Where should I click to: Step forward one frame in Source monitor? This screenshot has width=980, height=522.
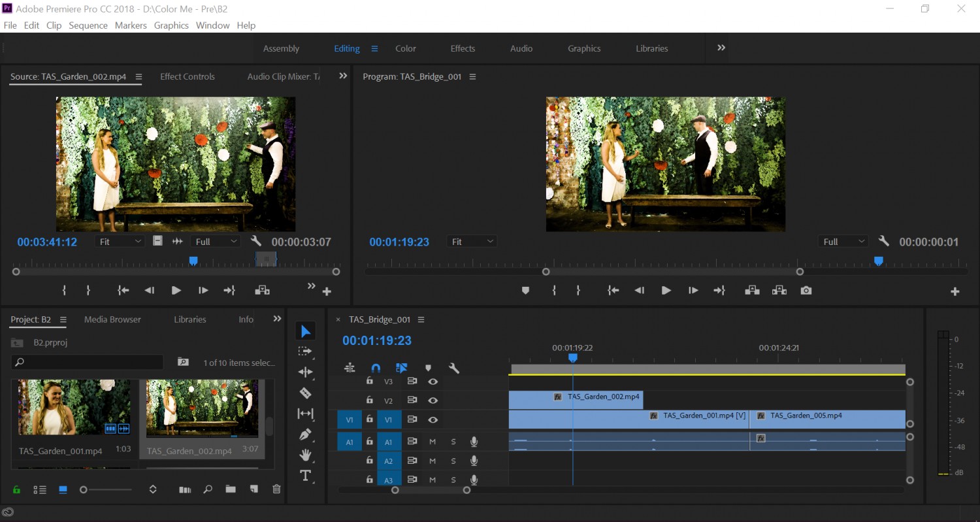[x=203, y=291]
